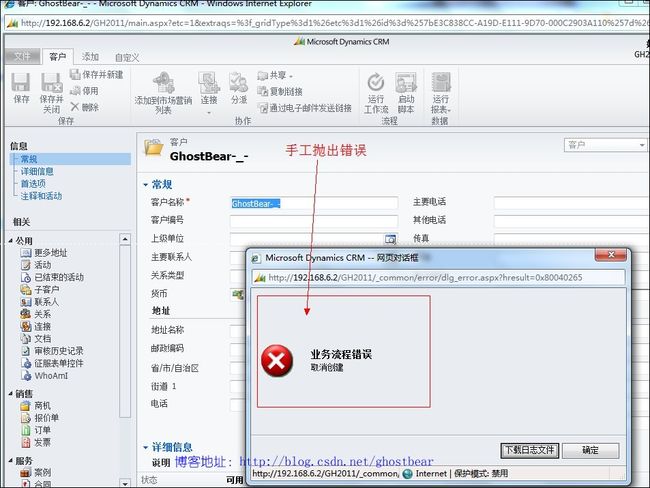This screenshot has height=488, width=650.
Task: Open the 文件 (File) tab
Action: (22, 56)
